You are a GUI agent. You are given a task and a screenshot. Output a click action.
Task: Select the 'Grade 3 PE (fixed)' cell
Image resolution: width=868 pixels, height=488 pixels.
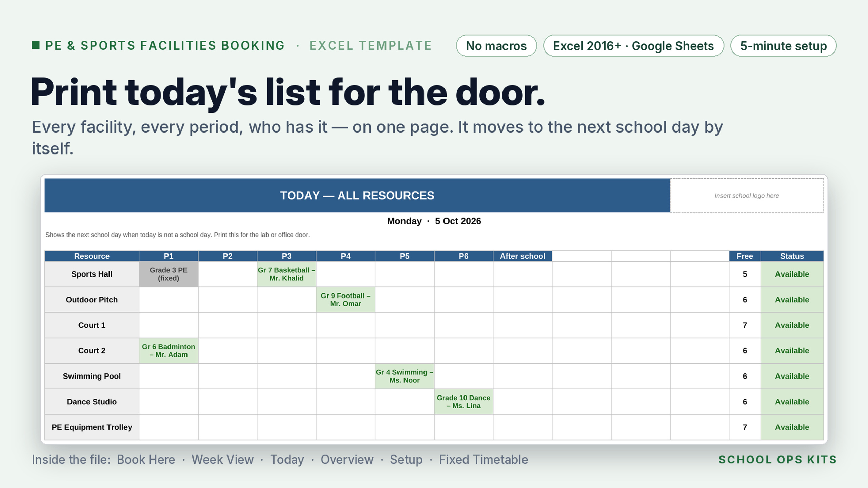point(169,274)
